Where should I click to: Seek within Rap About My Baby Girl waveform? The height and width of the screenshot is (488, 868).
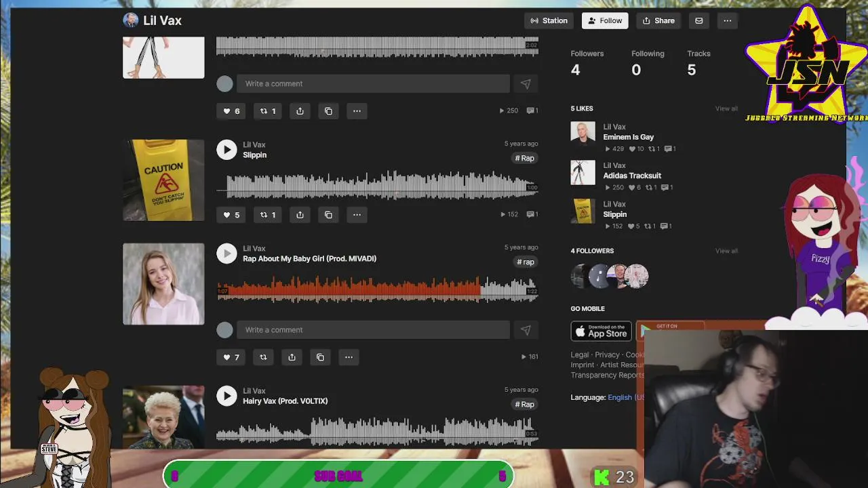(x=377, y=289)
